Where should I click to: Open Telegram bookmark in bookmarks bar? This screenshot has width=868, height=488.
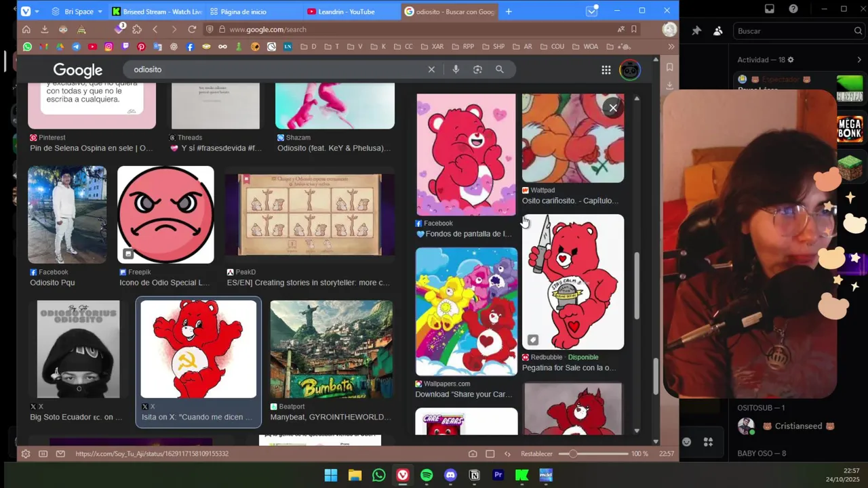pos(76,47)
